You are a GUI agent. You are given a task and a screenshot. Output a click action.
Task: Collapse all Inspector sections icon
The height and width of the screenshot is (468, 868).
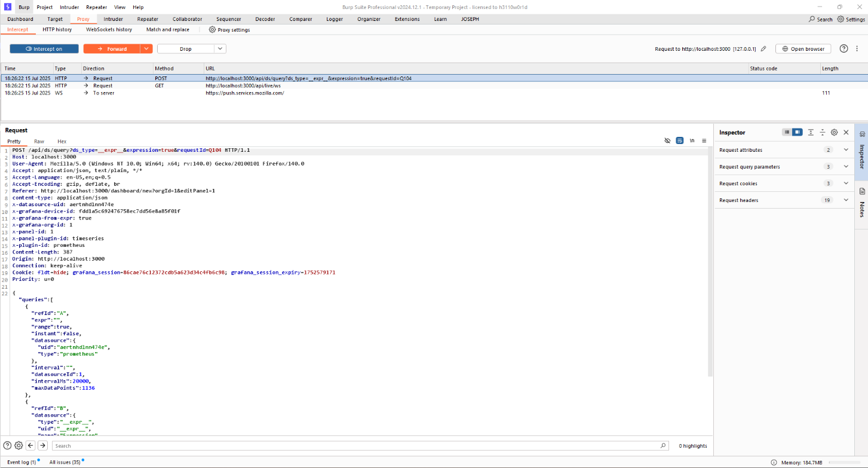823,132
